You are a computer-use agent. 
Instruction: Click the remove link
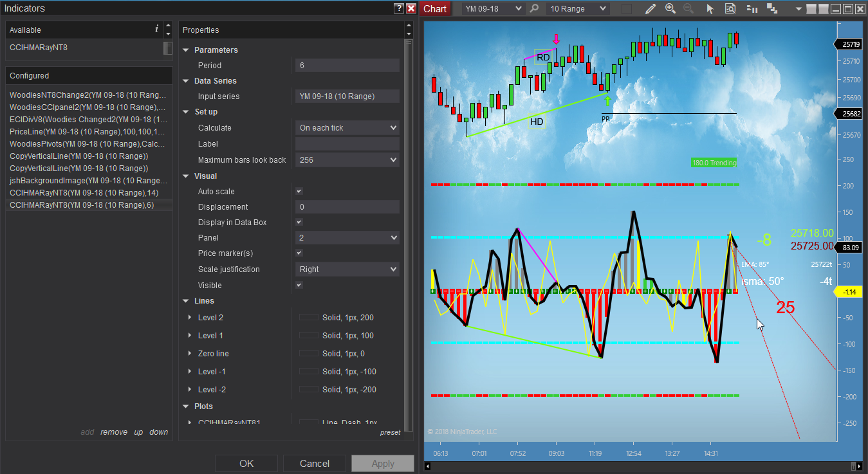pyautogui.click(x=114, y=432)
